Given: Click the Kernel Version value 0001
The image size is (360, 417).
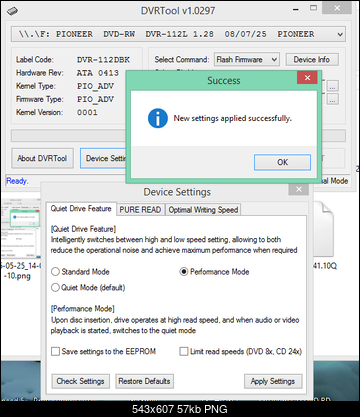Looking at the screenshot, I should [87, 112].
